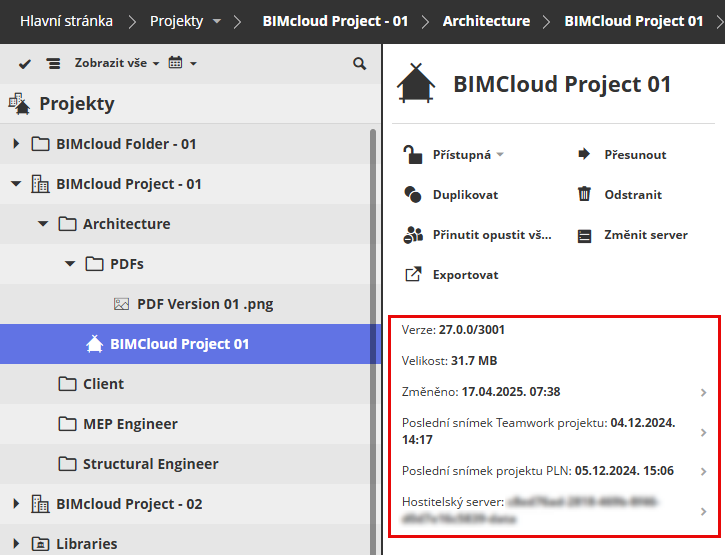Collapse the Architecture folder
The height and width of the screenshot is (555, 725).
click(x=43, y=224)
